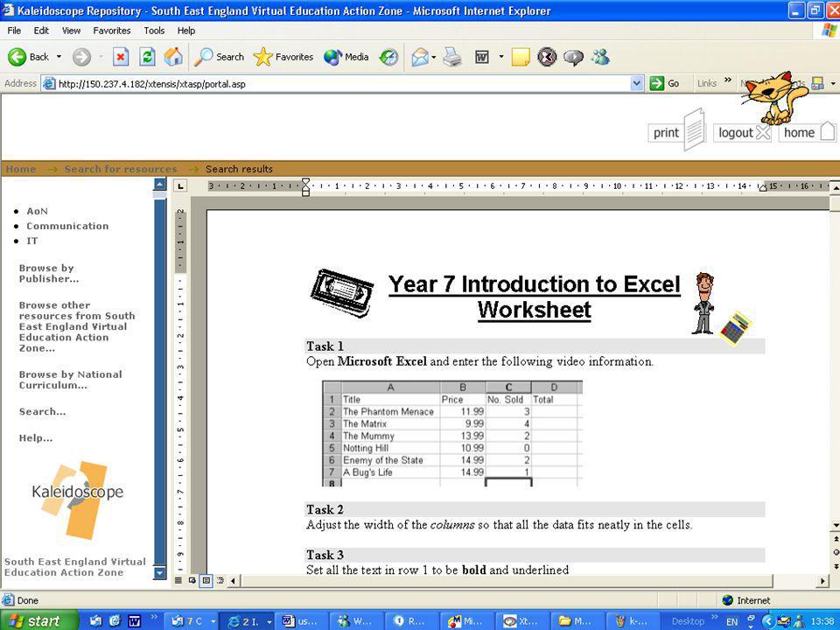Open View menu

click(x=71, y=31)
